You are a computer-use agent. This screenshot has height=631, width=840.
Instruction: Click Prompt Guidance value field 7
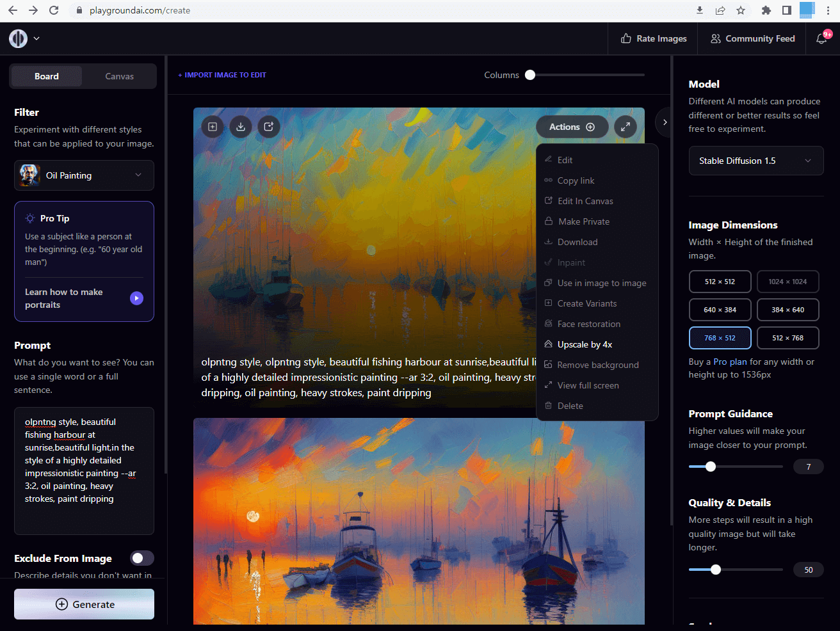[808, 467]
